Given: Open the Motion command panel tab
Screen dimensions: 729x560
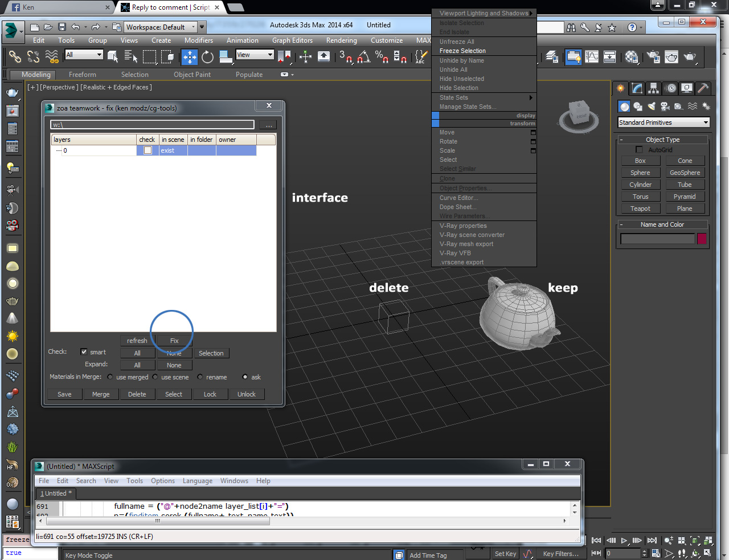Looking at the screenshot, I should click(x=671, y=88).
